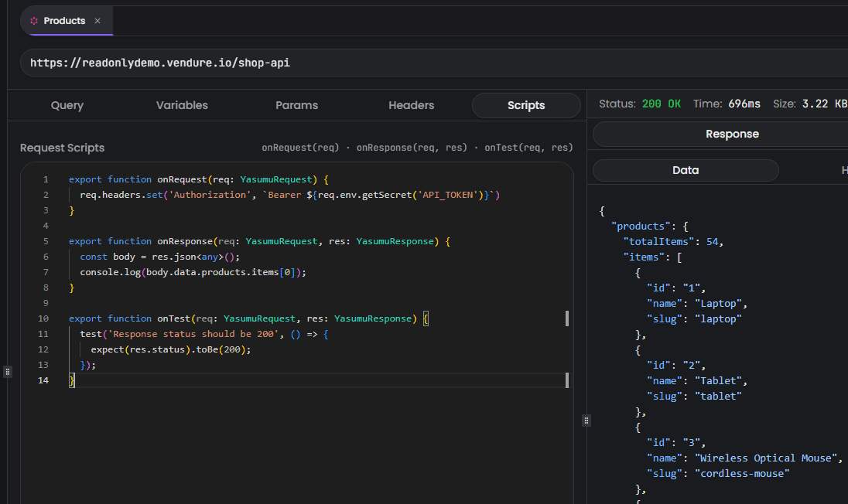Click the 696ms time value
Viewport: 848px width, 504px height.
point(744,104)
